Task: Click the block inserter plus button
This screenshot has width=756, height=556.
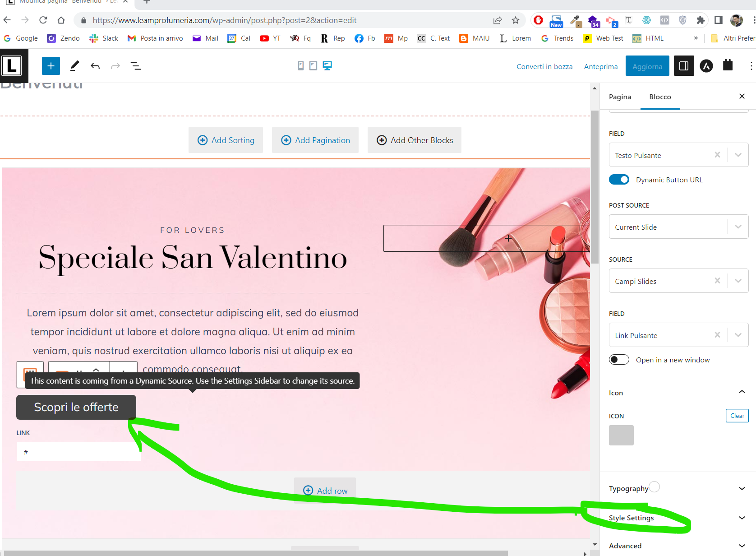Action: 51,66
